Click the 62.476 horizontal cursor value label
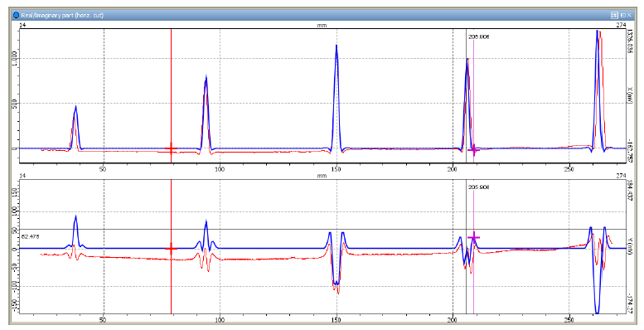 30,236
